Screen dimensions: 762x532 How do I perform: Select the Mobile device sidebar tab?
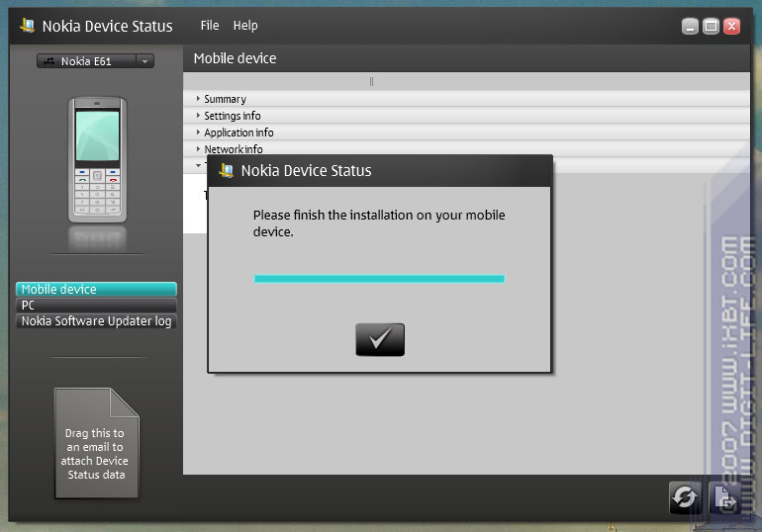point(96,290)
